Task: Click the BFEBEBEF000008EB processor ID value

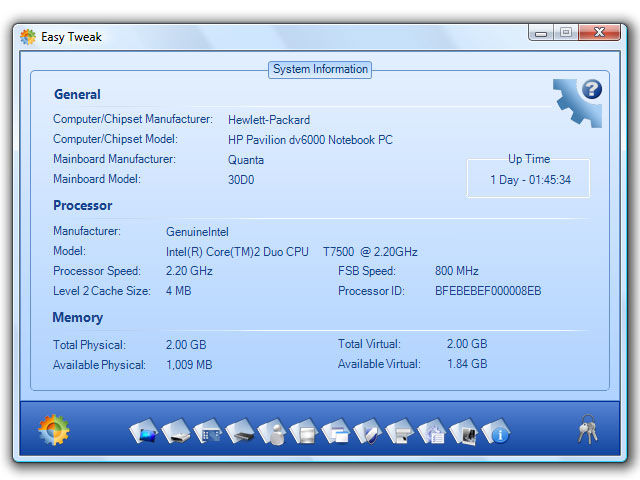Action: tap(488, 291)
